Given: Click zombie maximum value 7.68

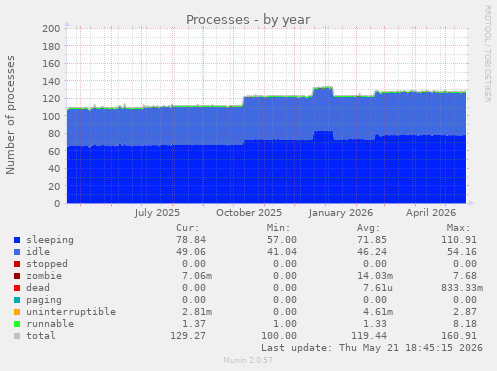Looking at the screenshot, I should [465, 276].
